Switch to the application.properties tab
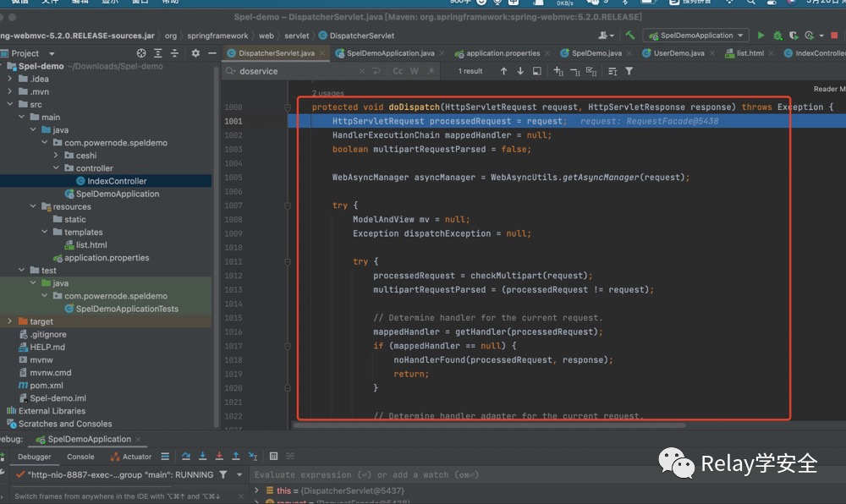Viewport: 846px width, 504px height. point(503,53)
